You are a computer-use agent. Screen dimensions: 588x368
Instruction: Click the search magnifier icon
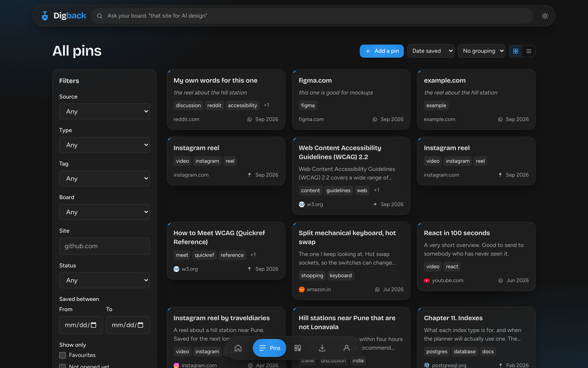coord(100,16)
